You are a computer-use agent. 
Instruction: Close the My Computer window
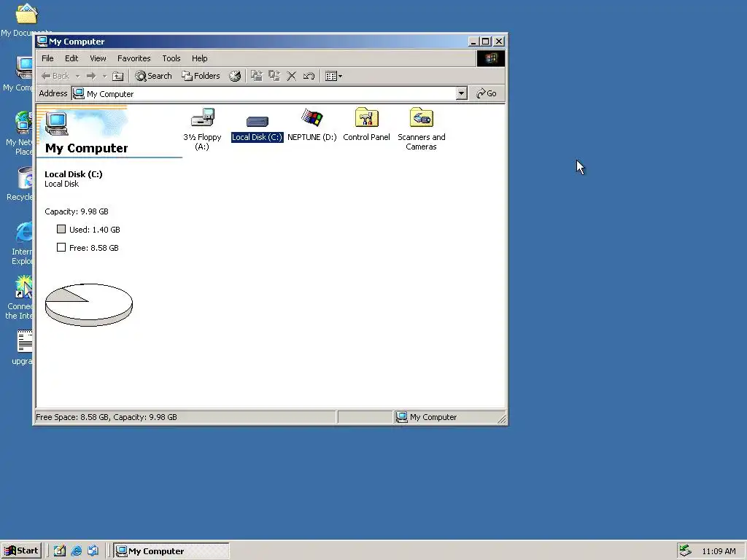click(x=499, y=42)
